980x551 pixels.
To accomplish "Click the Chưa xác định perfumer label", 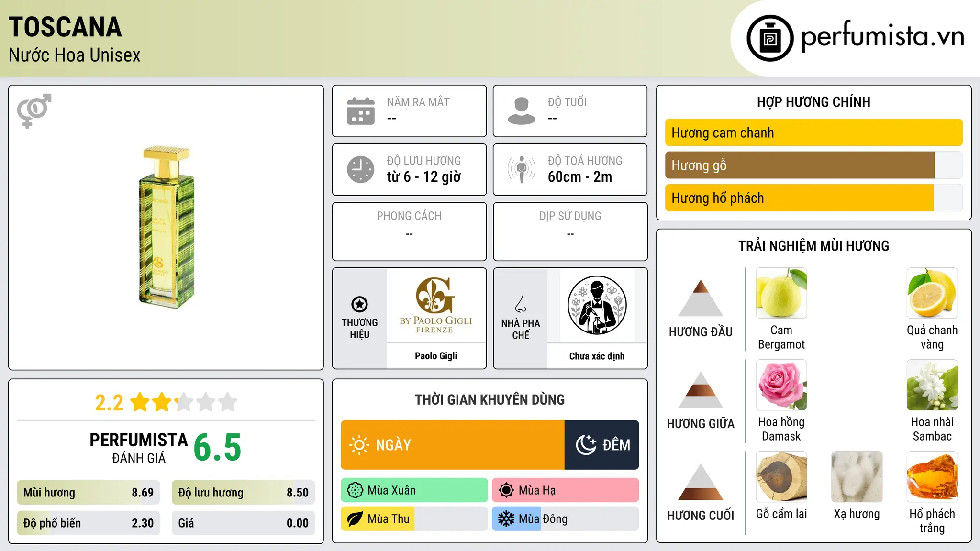I will click(597, 356).
